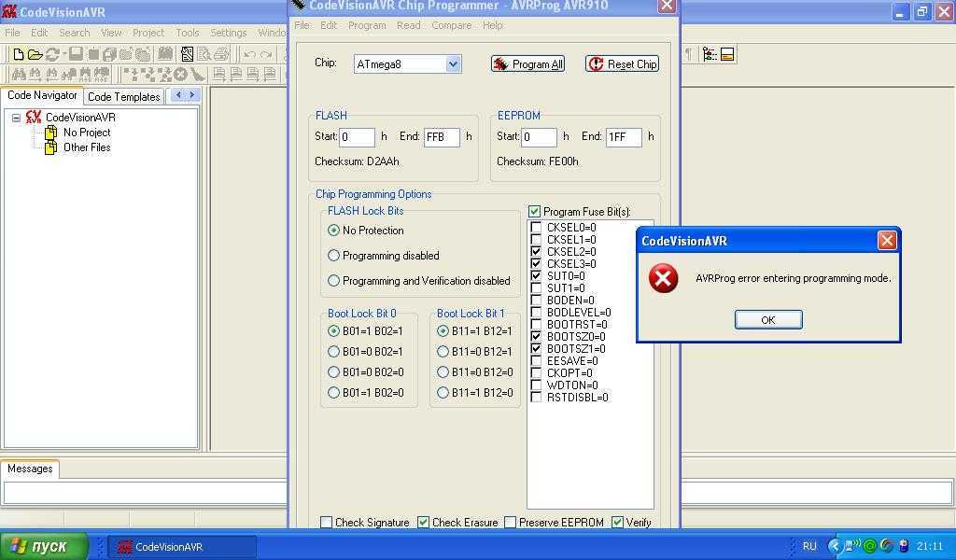Enable the Check Signature checkbox
The width and height of the screenshot is (956, 560).
click(326, 523)
